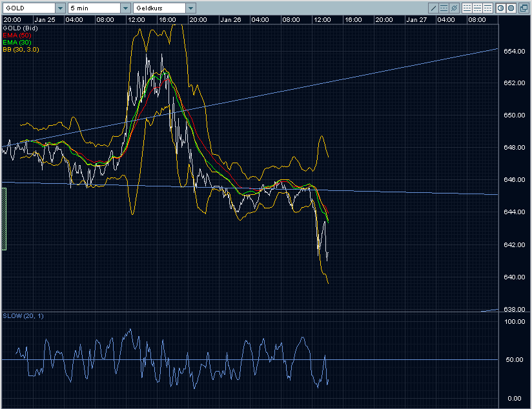Choose the bottom solid line style icon

coord(467,8)
